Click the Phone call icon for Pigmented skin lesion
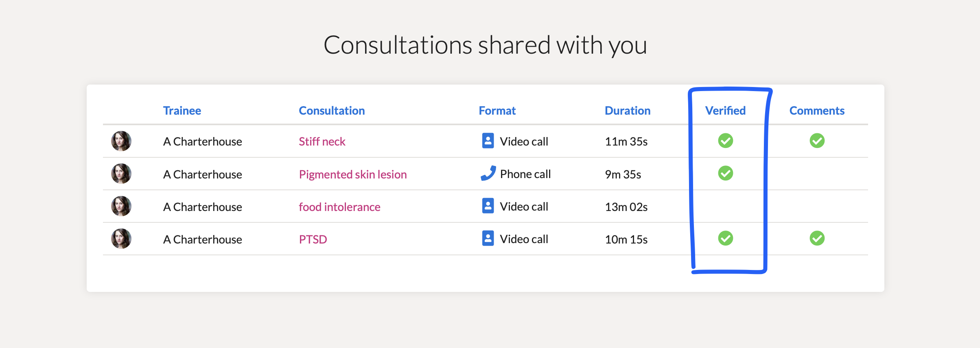The height and width of the screenshot is (348, 980). (488, 173)
